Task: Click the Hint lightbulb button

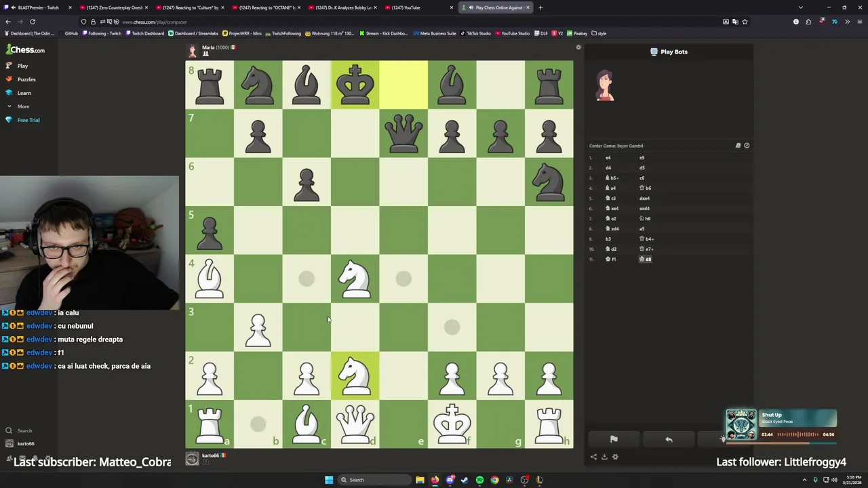Action: pos(723,439)
